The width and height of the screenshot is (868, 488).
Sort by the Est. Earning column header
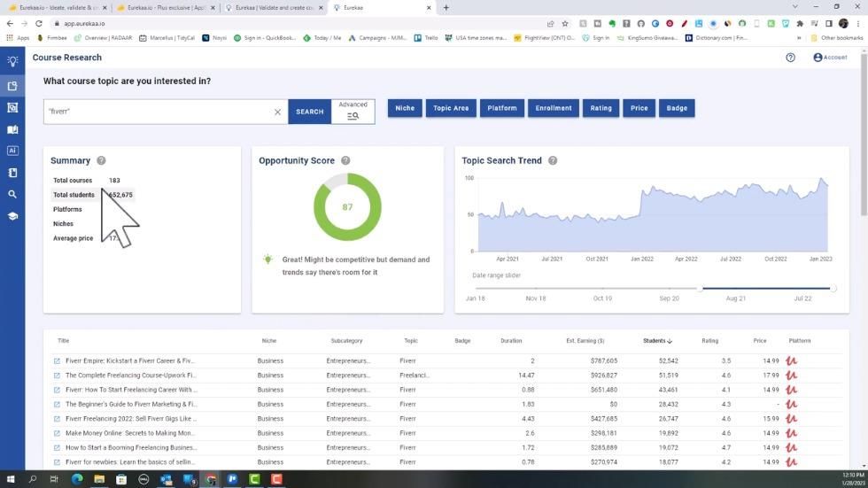point(585,341)
